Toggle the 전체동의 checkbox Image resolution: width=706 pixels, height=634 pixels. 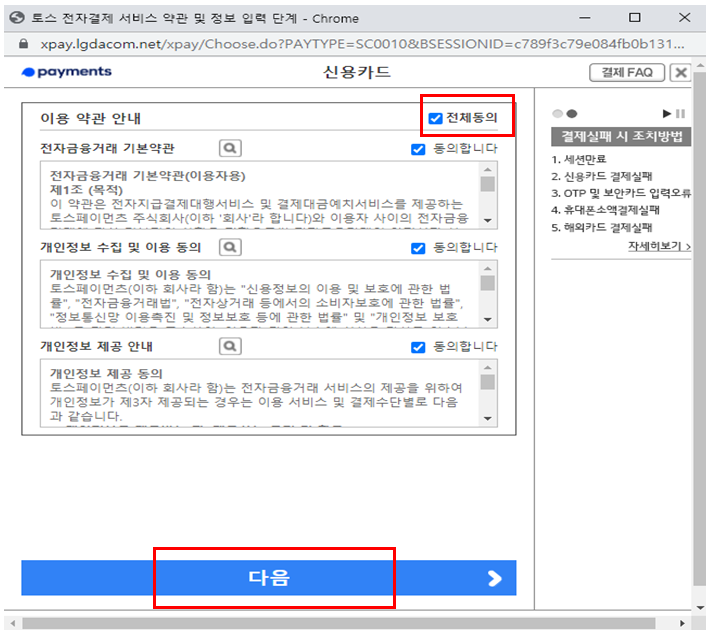click(x=435, y=118)
